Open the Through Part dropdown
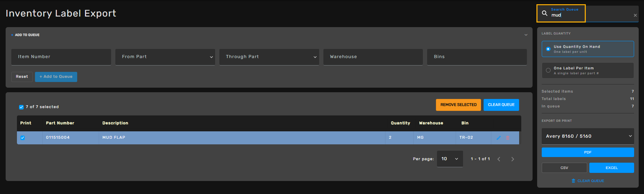644x194 pixels. click(269, 57)
